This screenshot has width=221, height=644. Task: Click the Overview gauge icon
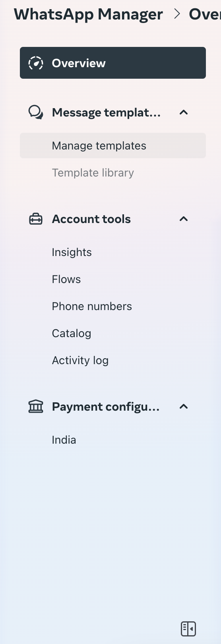(36, 63)
